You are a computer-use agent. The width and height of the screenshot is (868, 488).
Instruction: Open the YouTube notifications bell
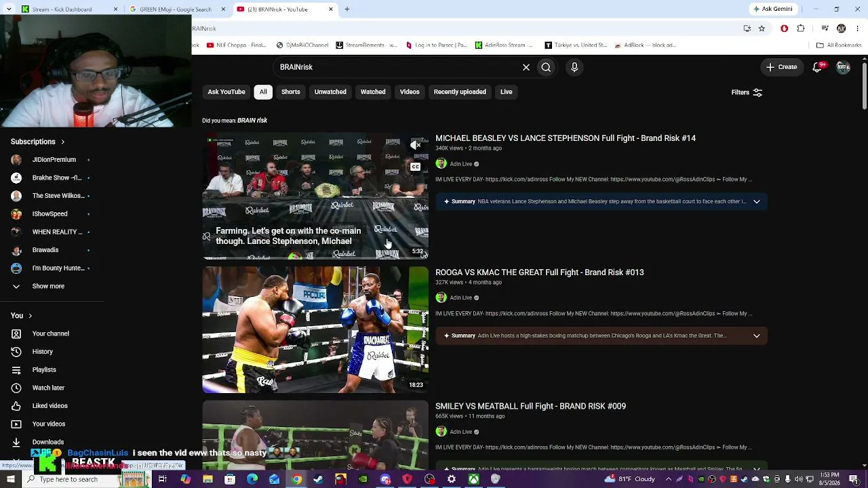click(818, 67)
